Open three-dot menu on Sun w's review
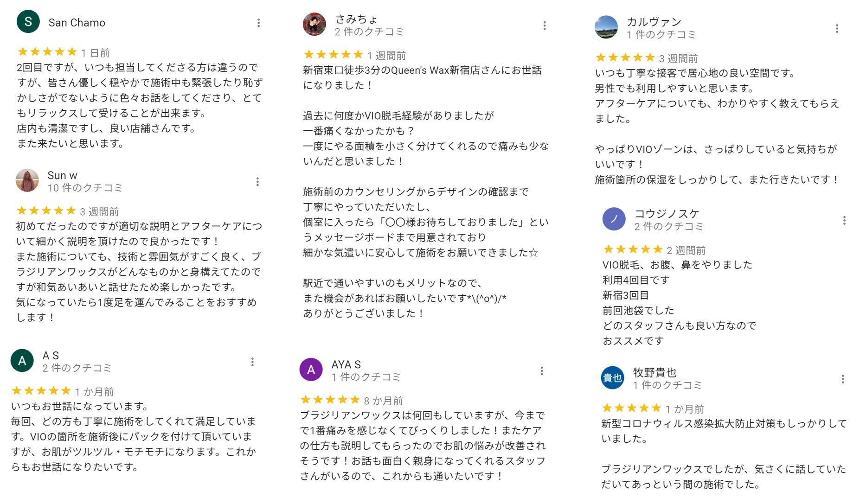The width and height of the screenshot is (860, 504). coord(257,182)
